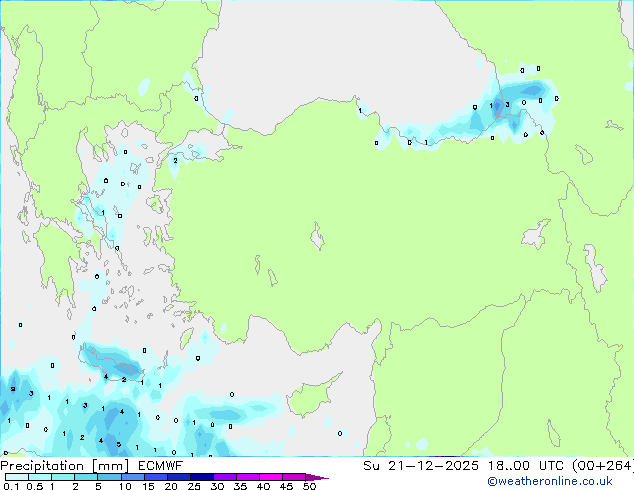The image size is (634, 490).
Task: Click the "45" legend scale value
Action: coord(286,486)
